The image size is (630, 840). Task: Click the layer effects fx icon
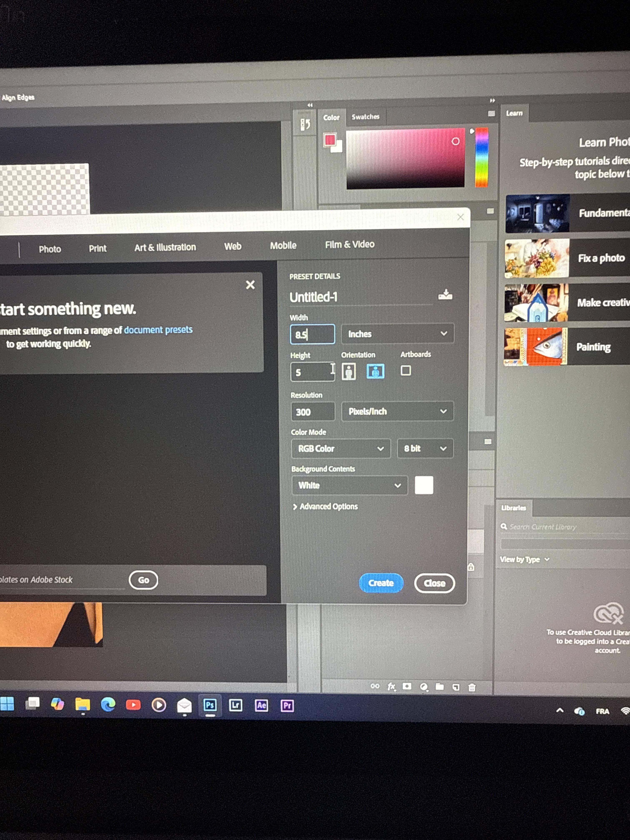pos(391,687)
